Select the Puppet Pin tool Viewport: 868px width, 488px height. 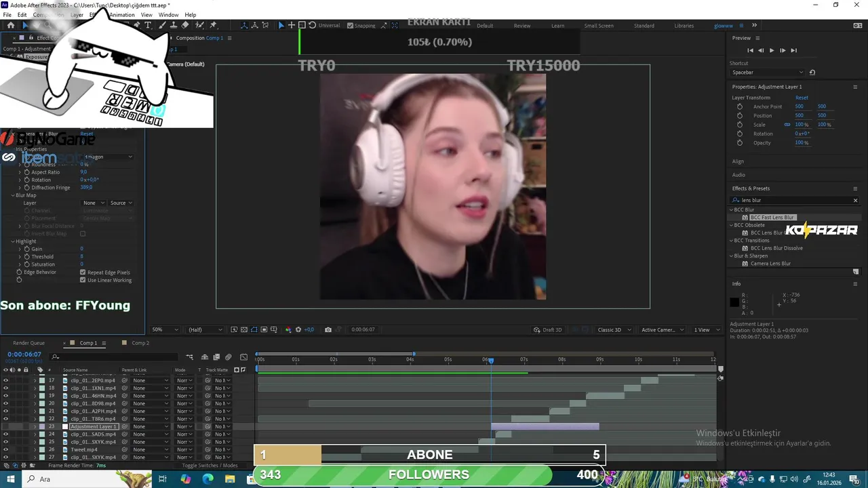[214, 25]
